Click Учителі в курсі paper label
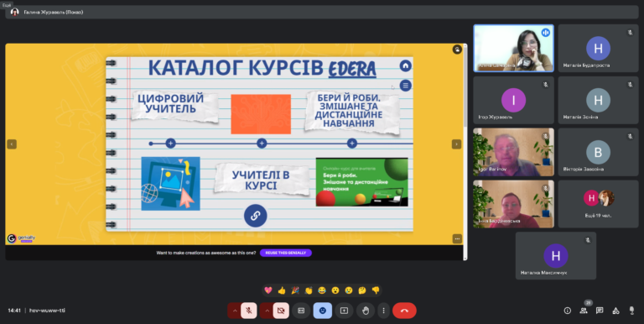This screenshot has height=324, width=644. (262, 180)
